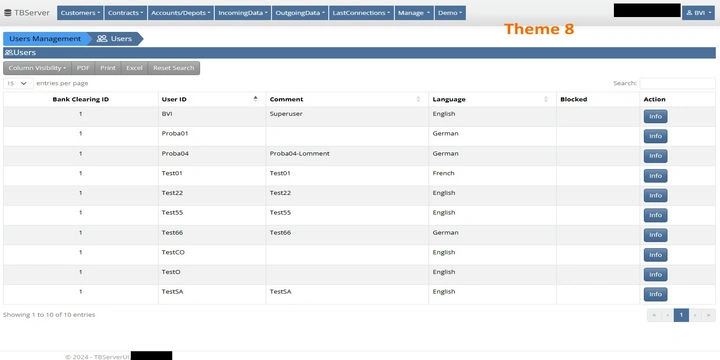Open Info for user Test66
720x360 pixels.
pos(655,235)
